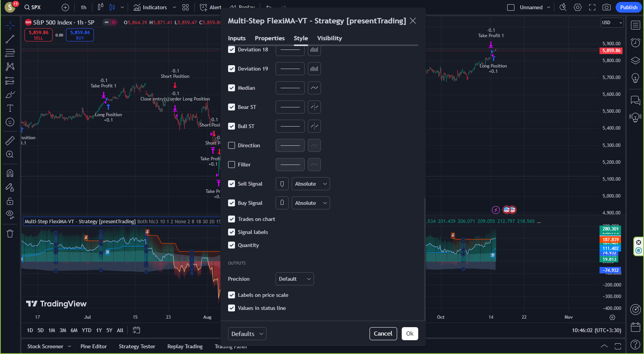Click the trash Remove objects icon

10,234
